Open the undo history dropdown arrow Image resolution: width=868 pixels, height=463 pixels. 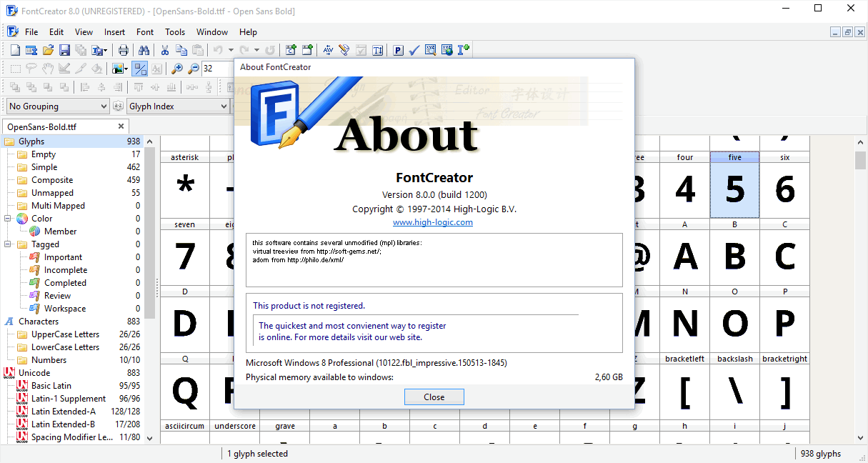tap(231, 50)
